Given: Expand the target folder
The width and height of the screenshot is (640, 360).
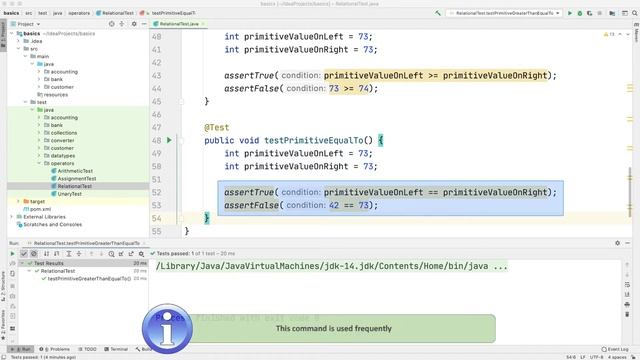Looking at the screenshot, I should coord(19,201).
